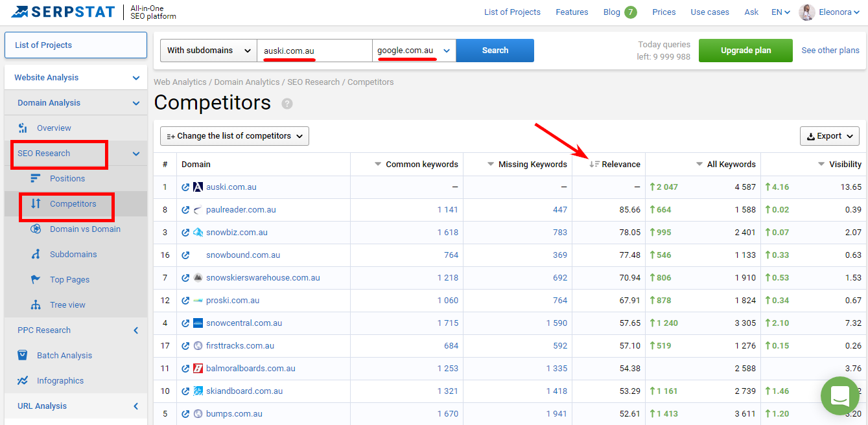Screen dimensions: 868x425
Task: Sort by Visibility column
Action: (839, 165)
